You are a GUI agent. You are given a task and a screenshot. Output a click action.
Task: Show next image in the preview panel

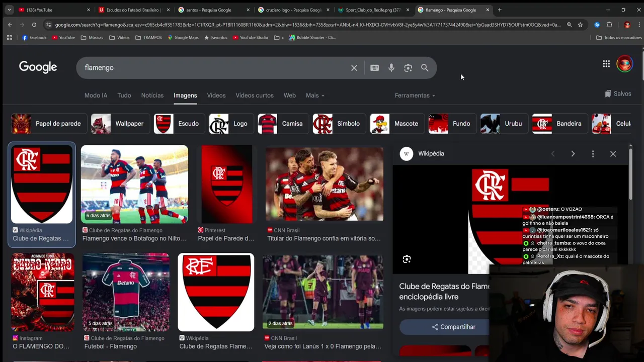[x=573, y=154]
